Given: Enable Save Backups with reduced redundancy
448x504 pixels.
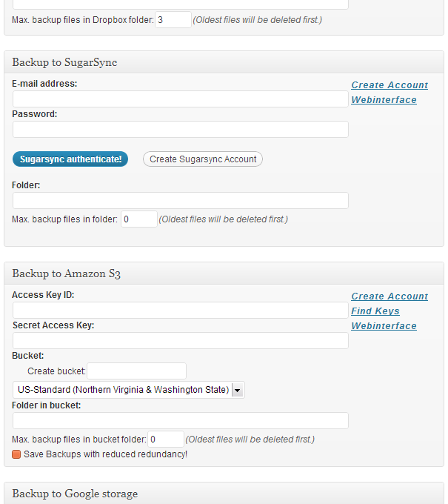Looking at the screenshot, I should (16, 454).
